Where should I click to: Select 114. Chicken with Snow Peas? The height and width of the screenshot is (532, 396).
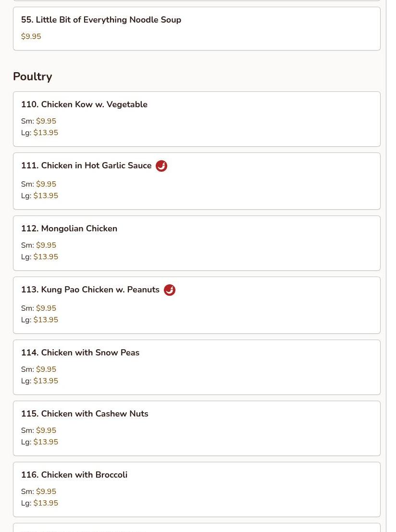(197, 367)
